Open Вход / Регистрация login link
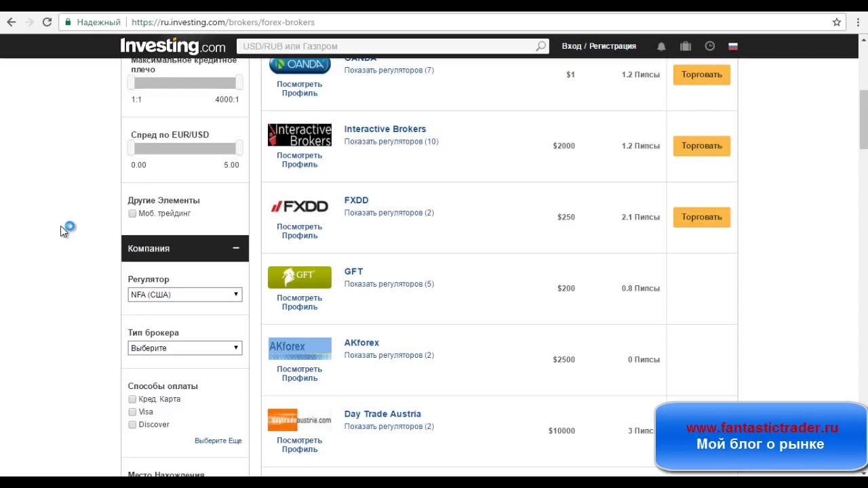The image size is (868, 488). (599, 46)
